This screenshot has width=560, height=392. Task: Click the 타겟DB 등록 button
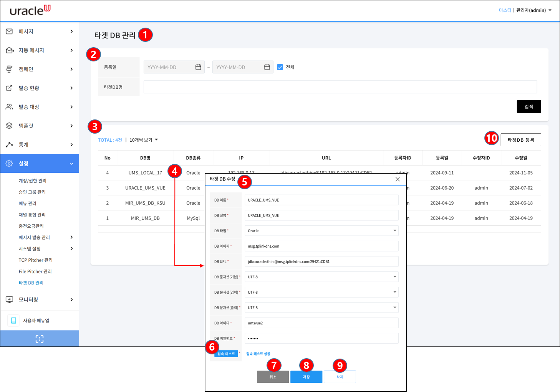click(x=521, y=140)
